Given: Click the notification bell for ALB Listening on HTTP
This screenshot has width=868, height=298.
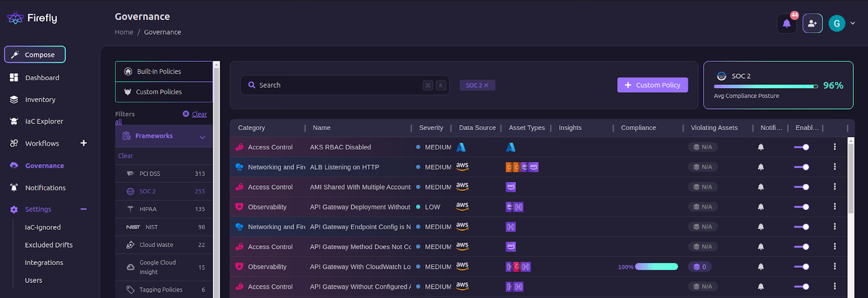Looking at the screenshot, I should 761,167.
